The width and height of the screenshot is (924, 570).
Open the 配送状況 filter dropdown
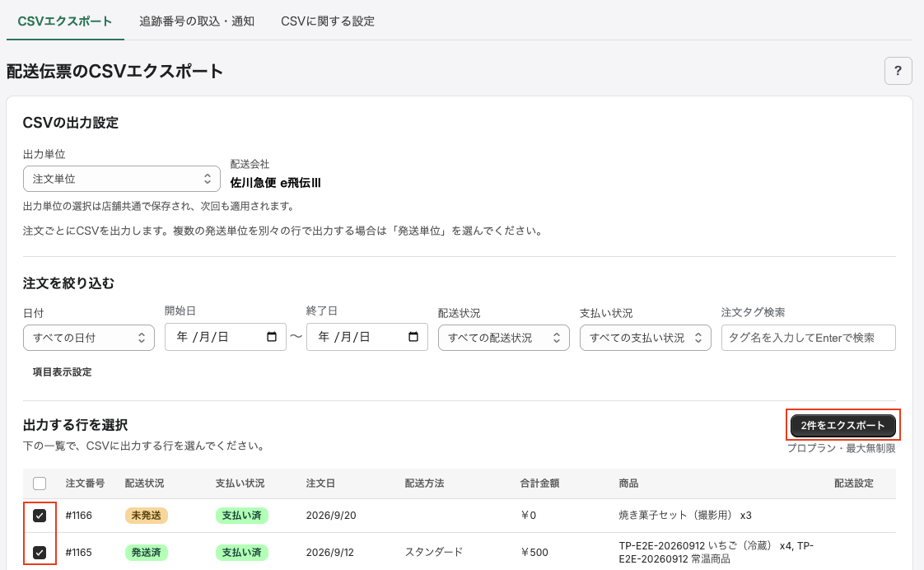(504, 338)
